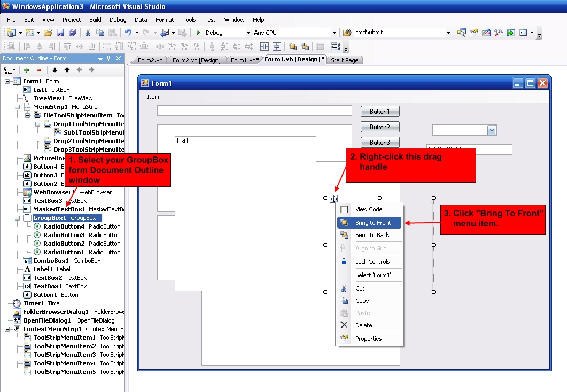Click the Navigate Backward icon
The image size is (567, 392).
click(165, 33)
